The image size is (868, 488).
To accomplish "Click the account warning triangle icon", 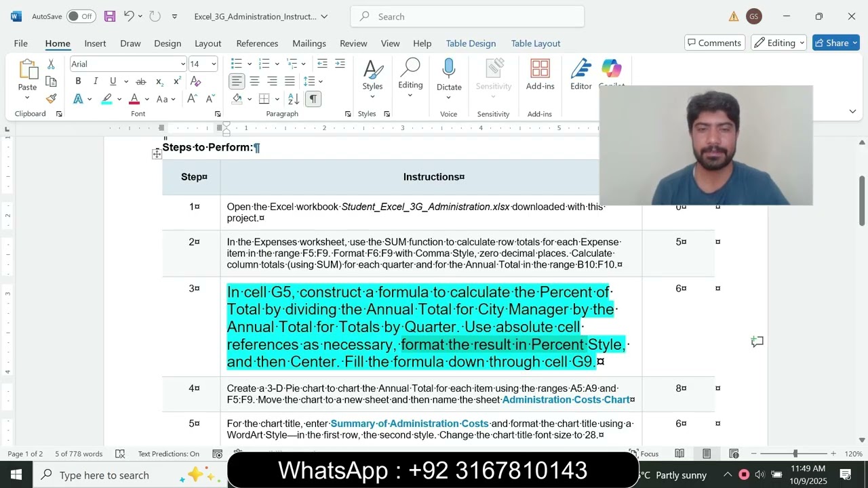I will pos(734,16).
